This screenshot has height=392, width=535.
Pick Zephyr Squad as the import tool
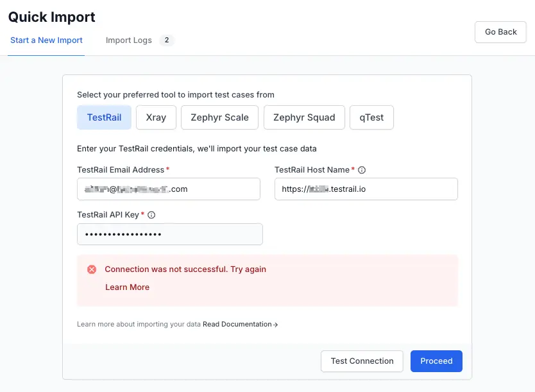click(x=304, y=117)
